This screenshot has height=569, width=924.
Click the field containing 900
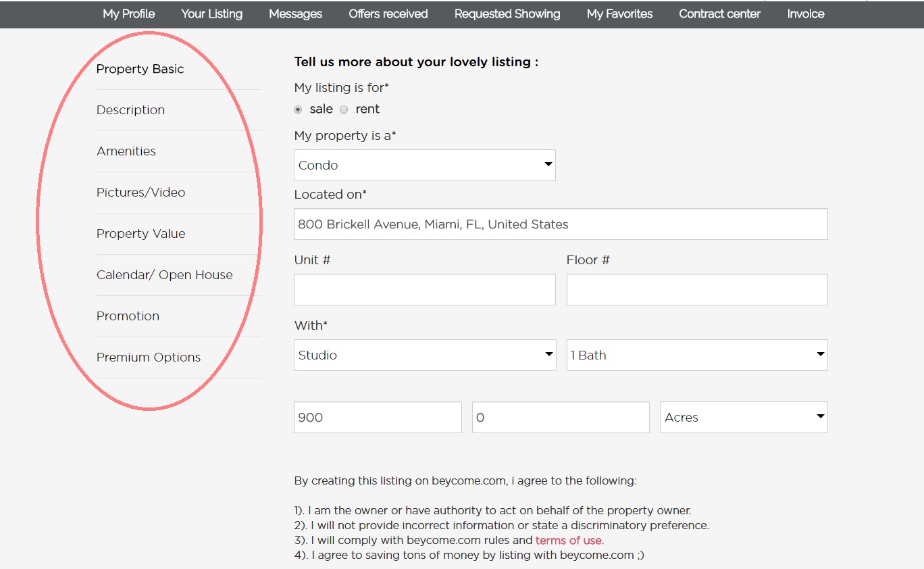click(378, 418)
